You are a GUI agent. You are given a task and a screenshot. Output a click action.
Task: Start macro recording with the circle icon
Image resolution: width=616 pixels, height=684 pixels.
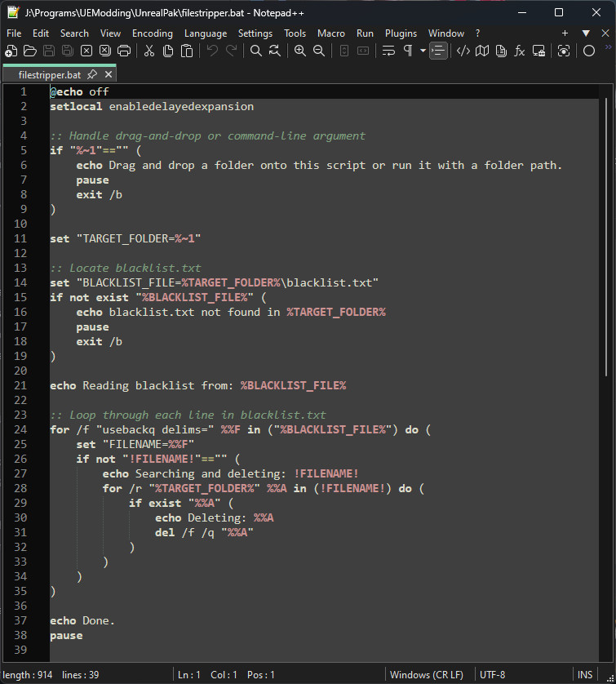(589, 51)
